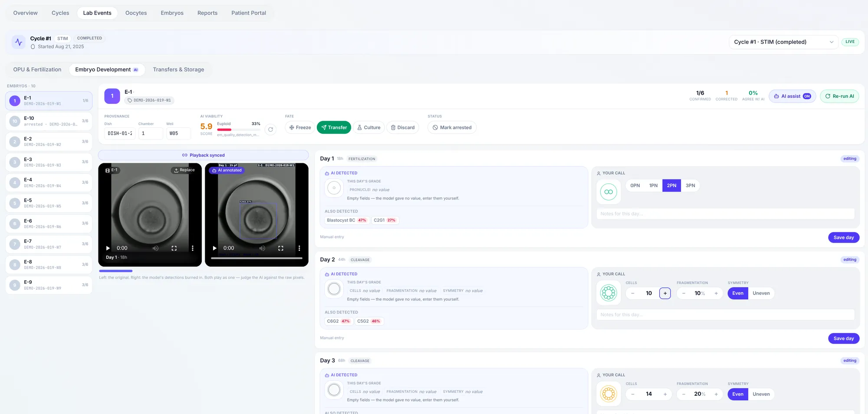Set Day 2 symmetry to Uneven

pos(761,293)
